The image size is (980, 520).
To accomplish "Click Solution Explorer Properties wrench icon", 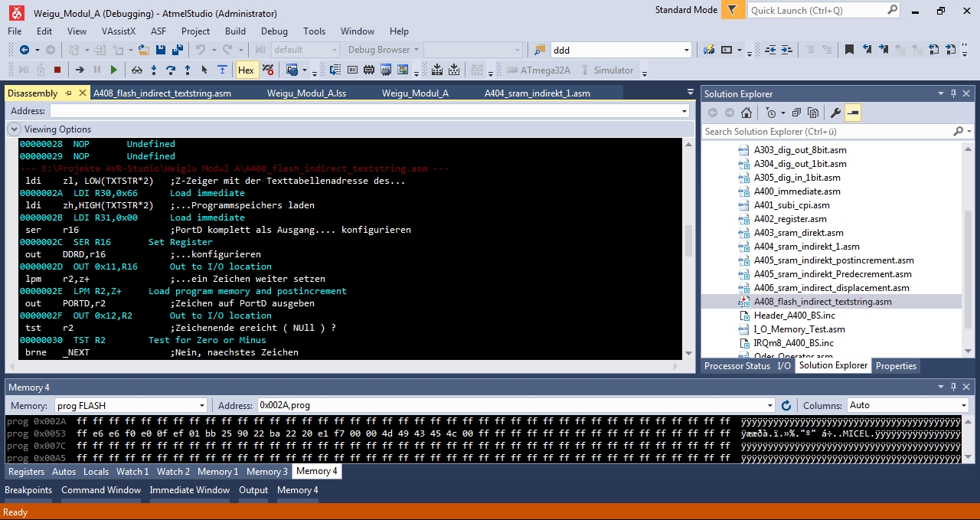I will pos(835,113).
